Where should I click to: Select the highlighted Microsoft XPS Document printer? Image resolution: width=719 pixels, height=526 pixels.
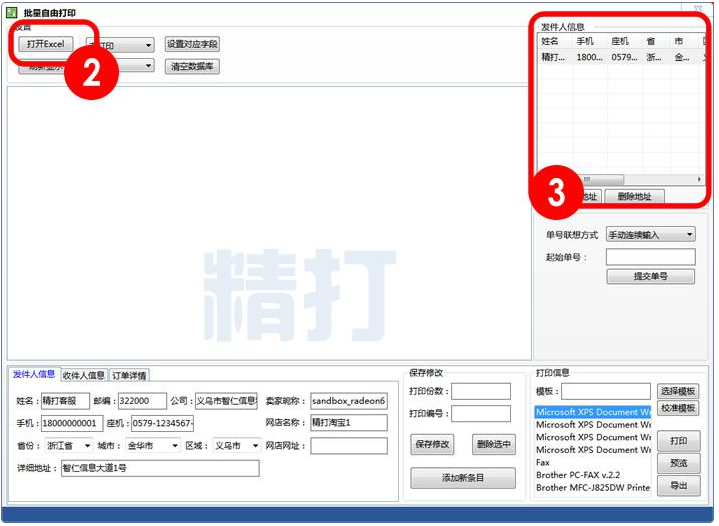[x=592, y=412]
